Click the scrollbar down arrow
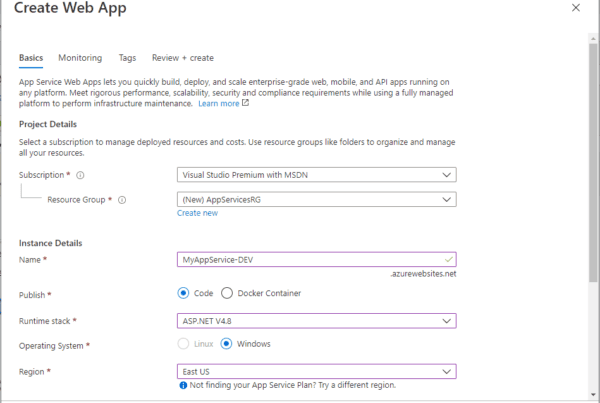Viewport: 600px width, 403px height. coord(593,395)
